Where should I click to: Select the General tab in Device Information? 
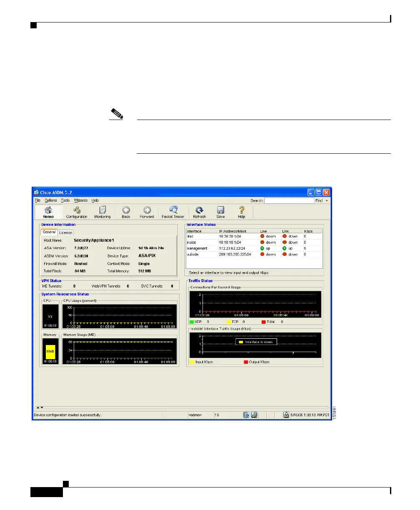click(49, 232)
